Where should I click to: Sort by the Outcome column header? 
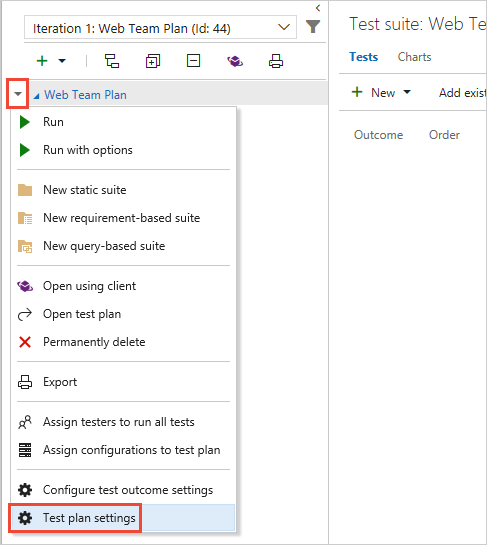pyautogui.click(x=378, y=135)
